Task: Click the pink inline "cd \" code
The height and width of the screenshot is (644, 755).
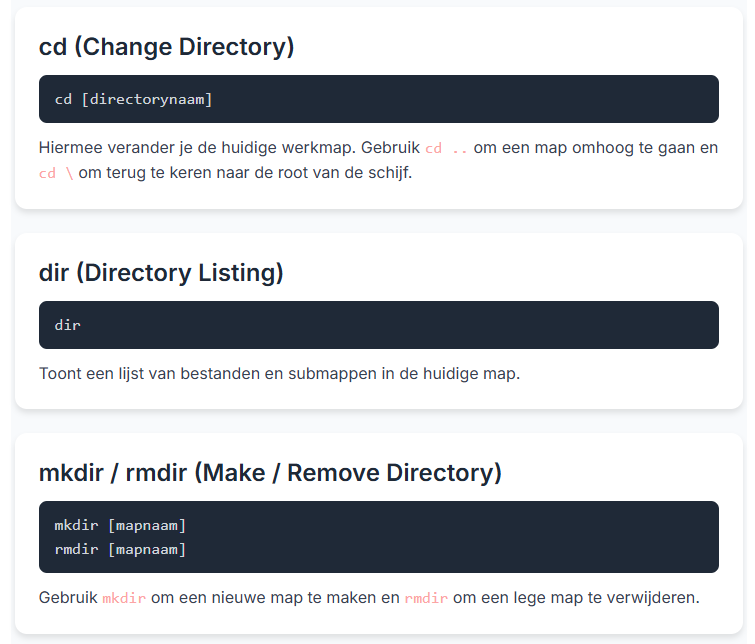Action: (56, 173)
